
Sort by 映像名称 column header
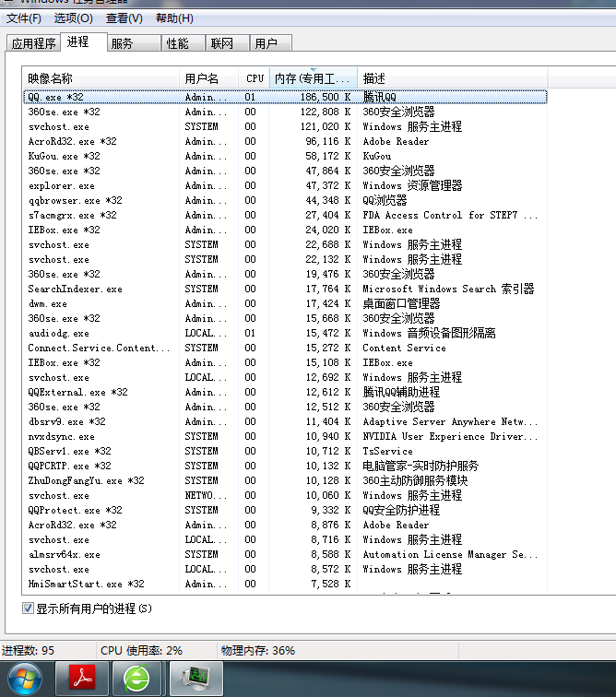click(101, 78)
